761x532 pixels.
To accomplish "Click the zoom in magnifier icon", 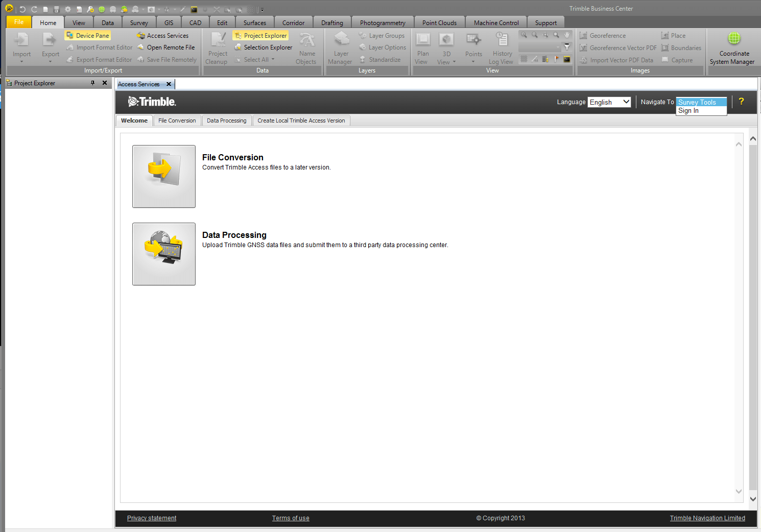I will tap(524, 35).
